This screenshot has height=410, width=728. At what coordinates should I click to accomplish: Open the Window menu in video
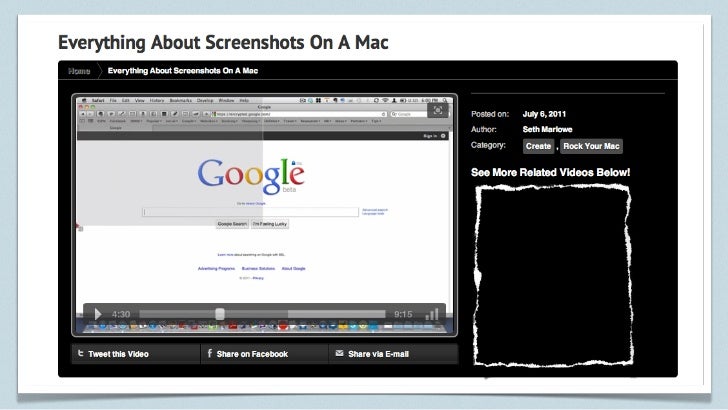[227, 100]
